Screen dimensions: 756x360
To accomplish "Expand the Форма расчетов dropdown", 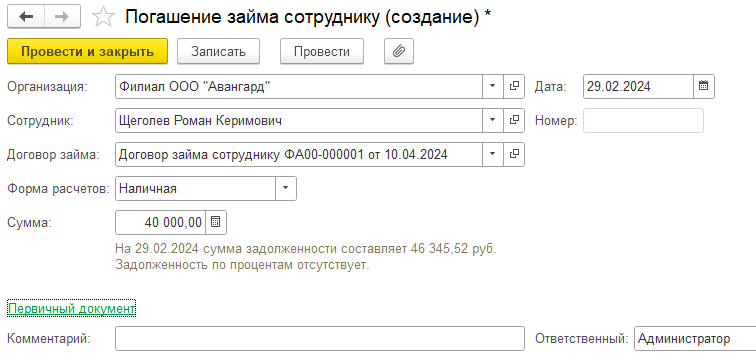I will (x=285, y=188).
